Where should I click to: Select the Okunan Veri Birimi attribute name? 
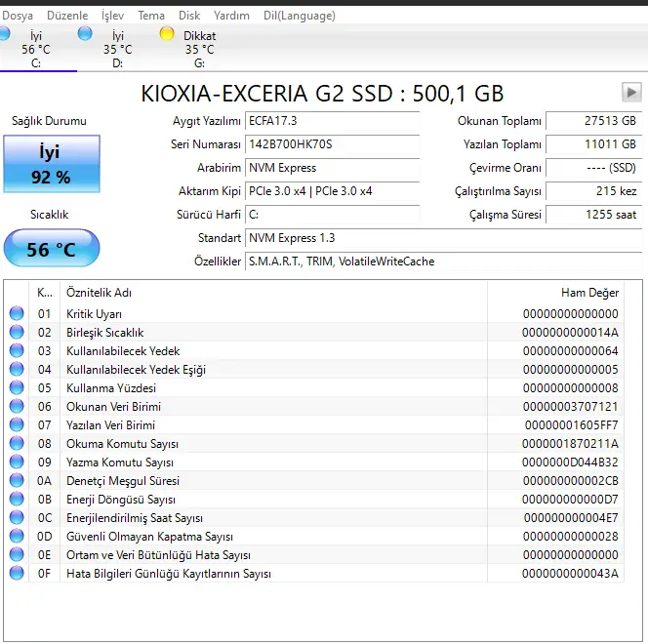tap(113, 407)
